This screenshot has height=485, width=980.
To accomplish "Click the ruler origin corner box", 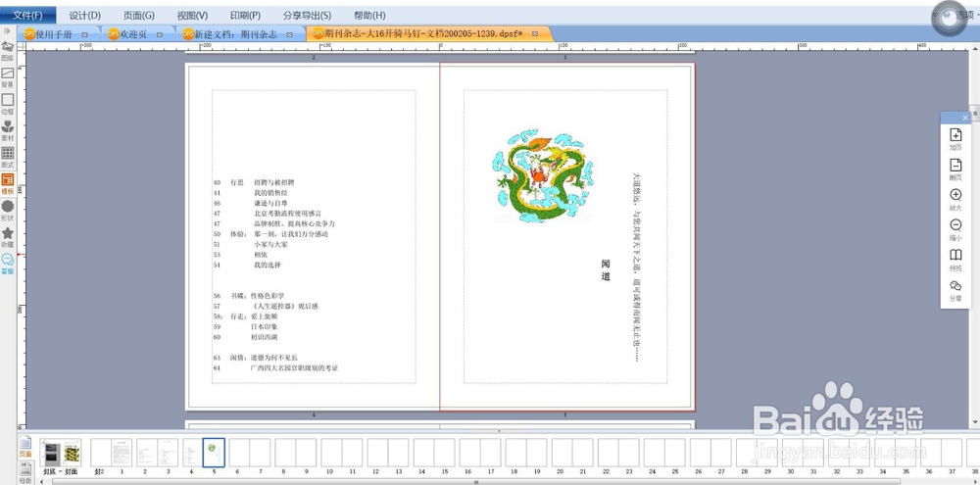I will 22,46.
